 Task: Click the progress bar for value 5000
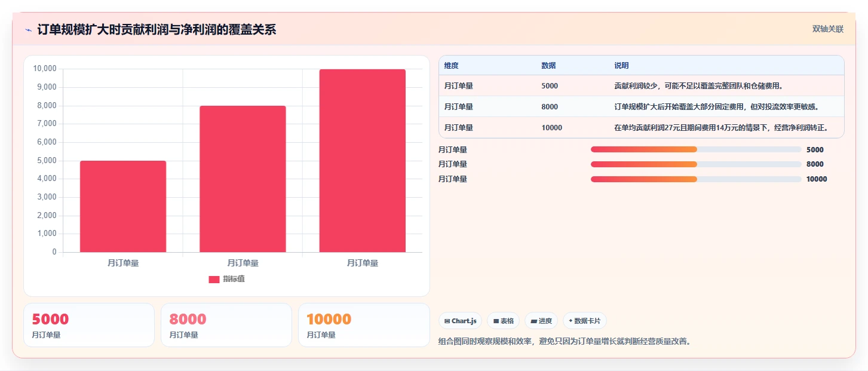(x=696, y=149)
